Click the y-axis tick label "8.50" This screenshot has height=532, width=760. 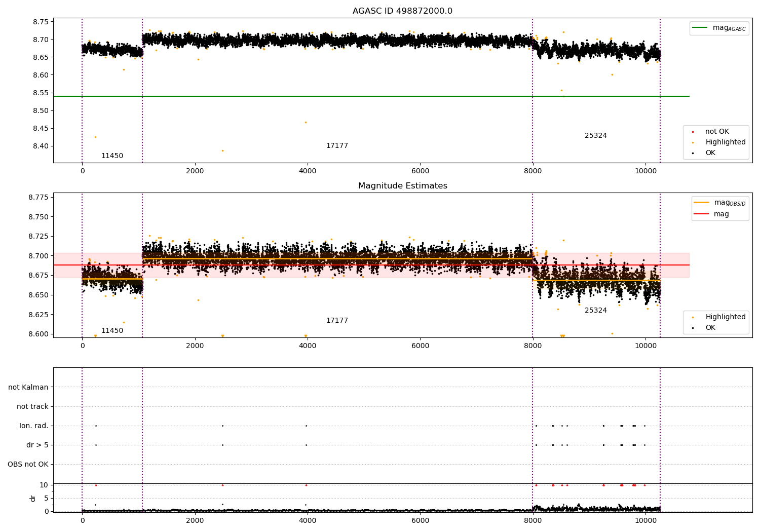click(41, 110)
